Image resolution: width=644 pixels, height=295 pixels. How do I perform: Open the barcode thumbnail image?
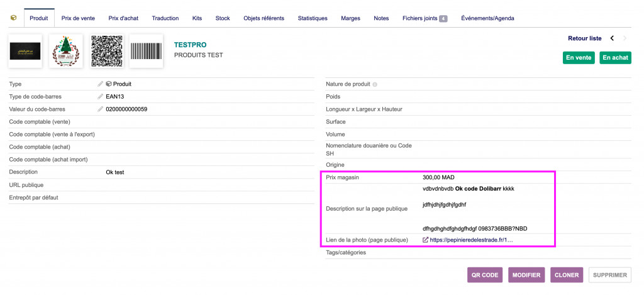click(x=146, y=51)
